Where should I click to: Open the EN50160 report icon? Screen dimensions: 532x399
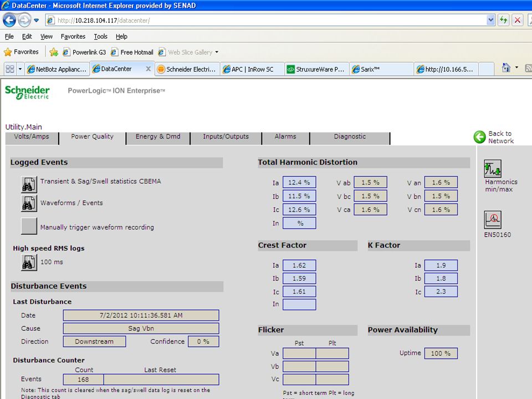(492, 219)
